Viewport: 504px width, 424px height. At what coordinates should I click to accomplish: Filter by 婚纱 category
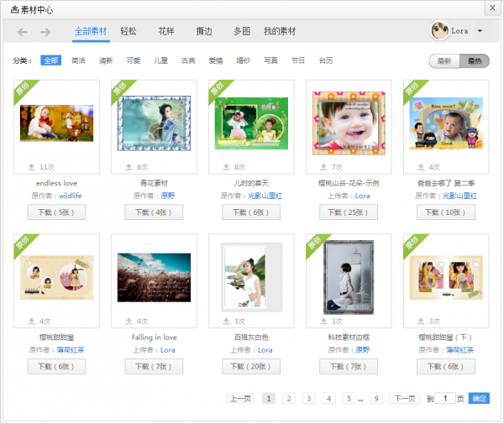(x=243, y=60)
